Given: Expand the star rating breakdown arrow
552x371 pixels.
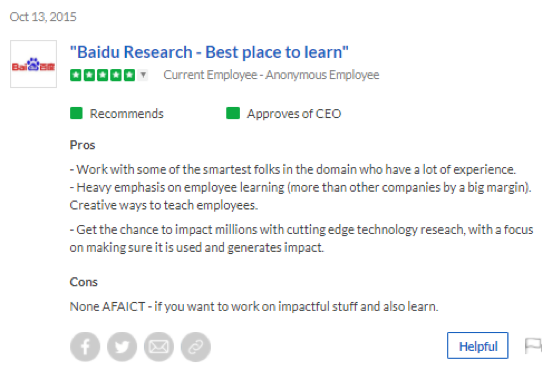Looking at the screenshot, I should tap(143, 75).
